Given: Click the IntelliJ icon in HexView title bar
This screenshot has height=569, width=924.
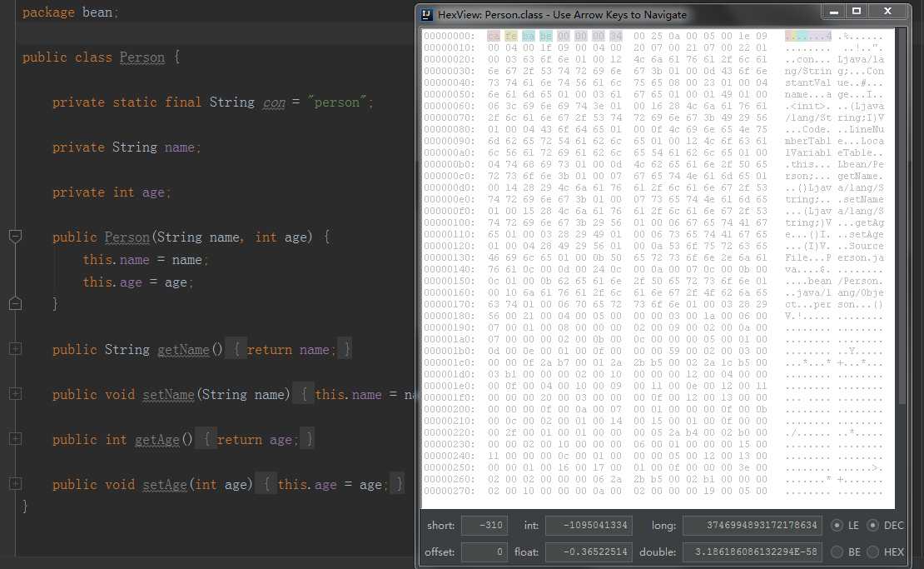Looking at the screenshot, I should pyautogui.click(x=427, y=15).
